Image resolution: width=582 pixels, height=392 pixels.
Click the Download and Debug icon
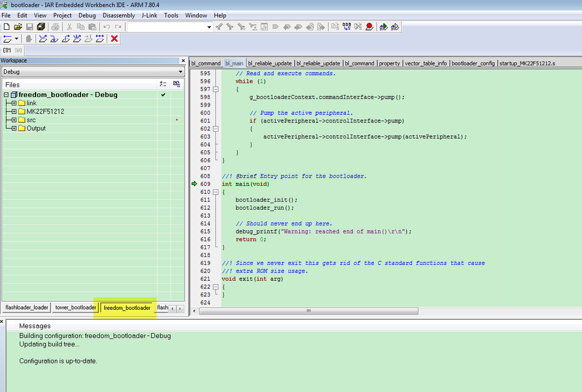click(x=383, y=27)
